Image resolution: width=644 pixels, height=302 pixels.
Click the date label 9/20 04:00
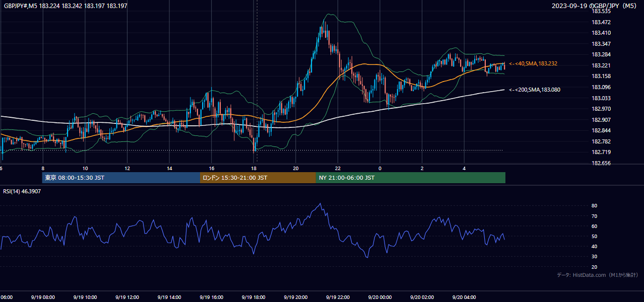click(464, 297)
